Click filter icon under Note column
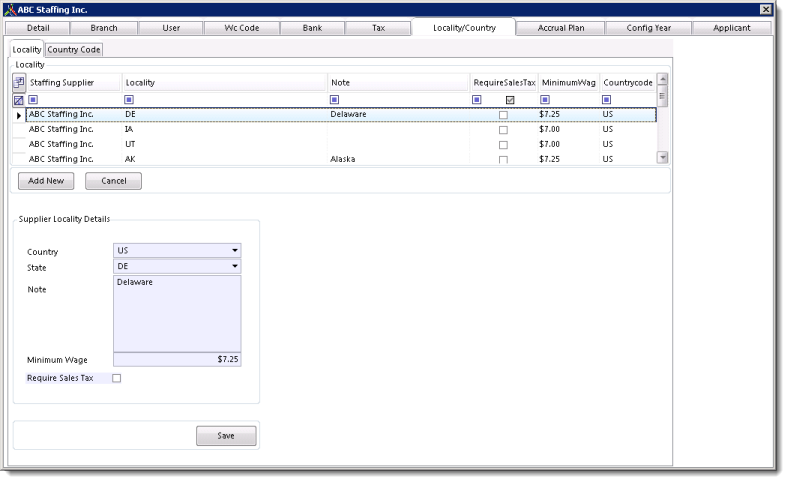 click(x=334, y=100)
